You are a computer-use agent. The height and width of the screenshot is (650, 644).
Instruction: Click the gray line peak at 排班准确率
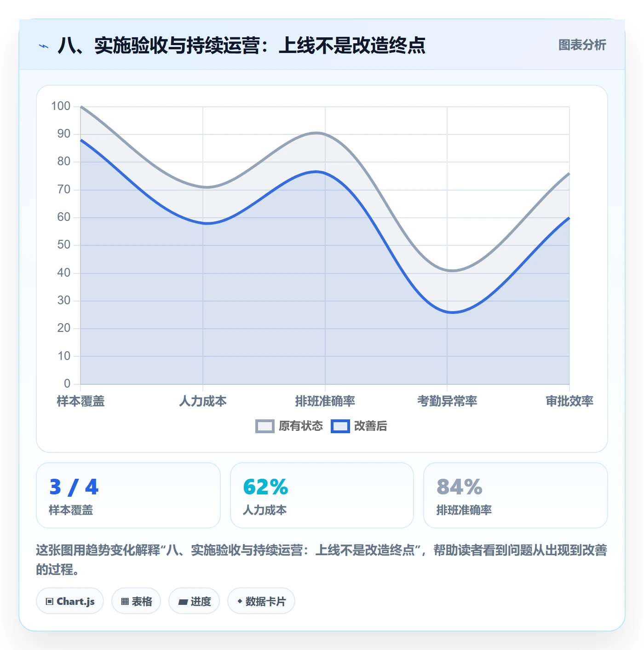pyautogui.click(x=325, y=134)
